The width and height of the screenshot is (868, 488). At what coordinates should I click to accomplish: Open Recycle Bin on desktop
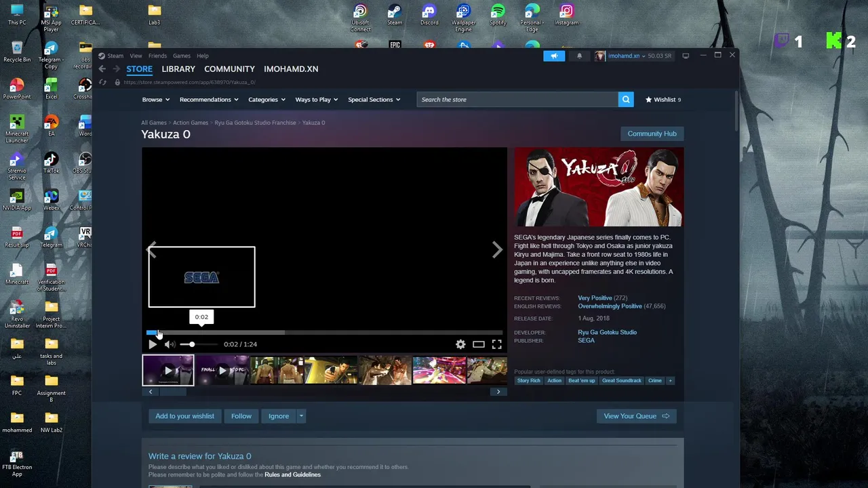point(17,52)
